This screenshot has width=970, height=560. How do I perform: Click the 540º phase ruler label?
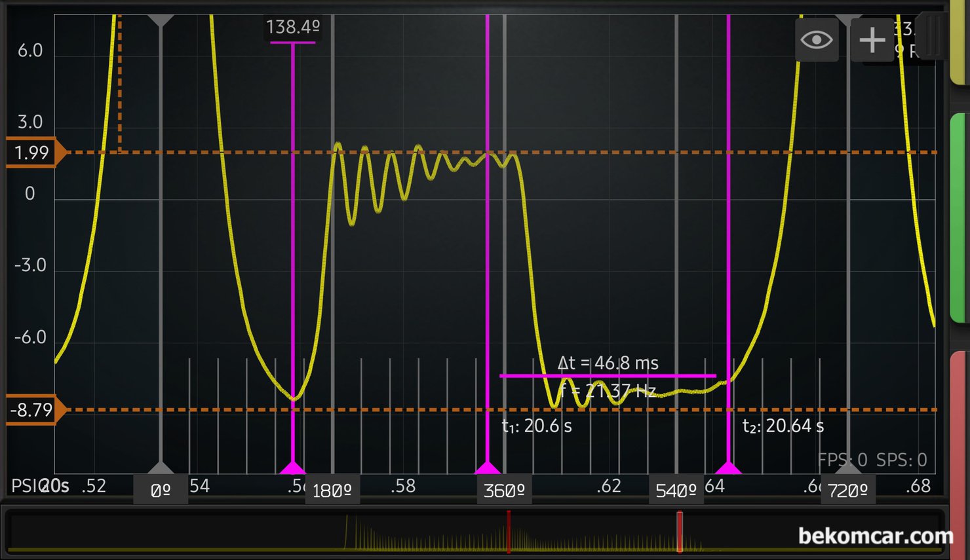point(676,490)
